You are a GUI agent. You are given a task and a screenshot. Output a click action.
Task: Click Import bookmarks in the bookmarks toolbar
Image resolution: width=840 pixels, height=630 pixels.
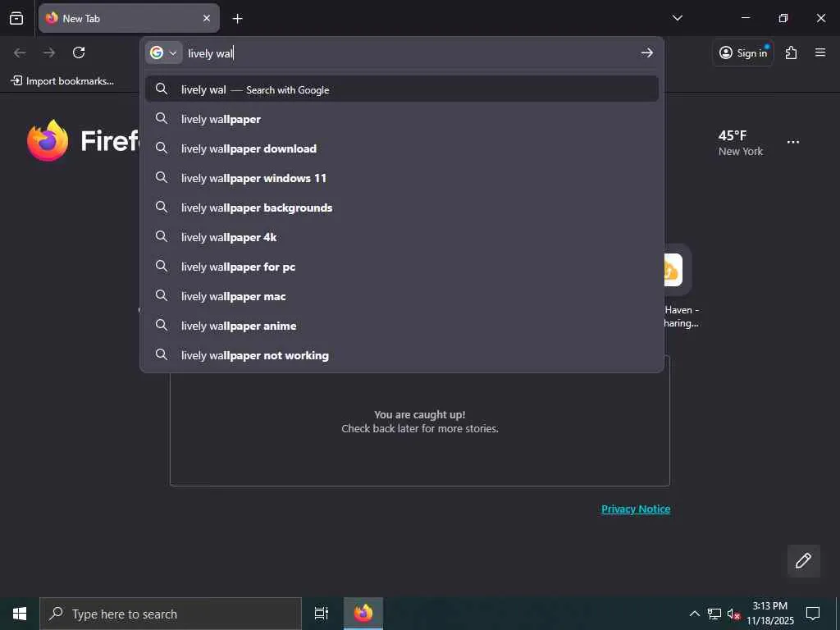tap(62, 81)
